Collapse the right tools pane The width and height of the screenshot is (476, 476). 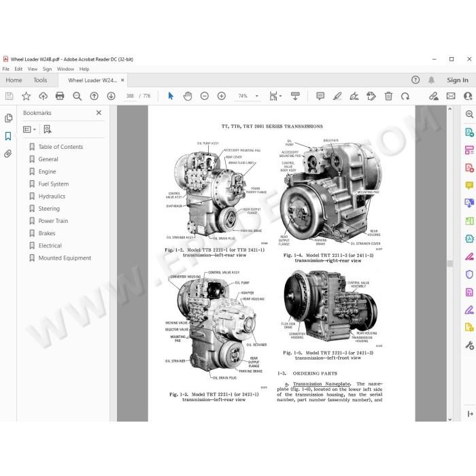[x=470, y=413]
